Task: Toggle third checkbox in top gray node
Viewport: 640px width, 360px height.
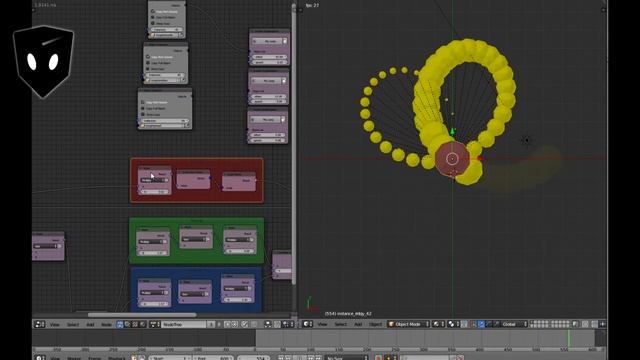Action: point(153,23)
